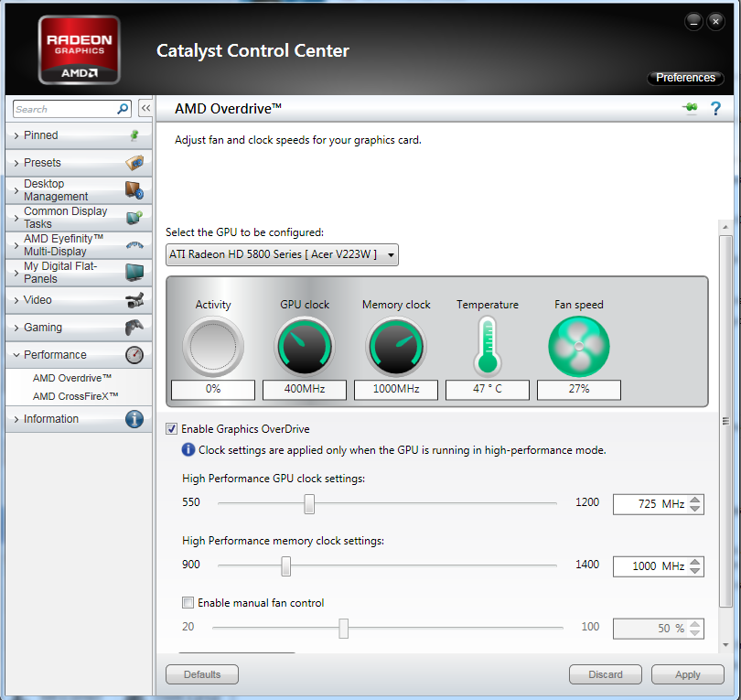The width and height of the screenshot is (741, 700).
Task: Click the Common Display Tasks monitor icon
Action: (134, 218)
